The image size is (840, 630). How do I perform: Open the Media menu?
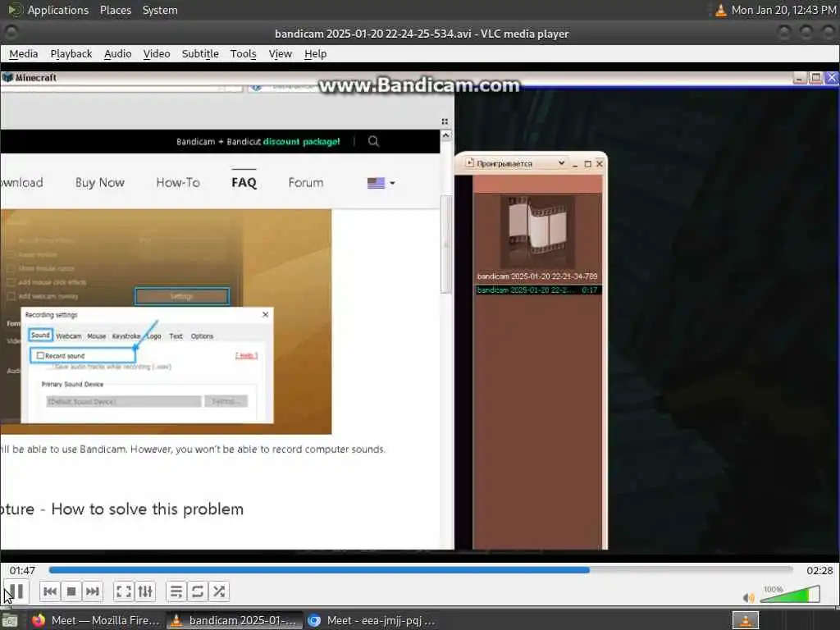point(24,53)
